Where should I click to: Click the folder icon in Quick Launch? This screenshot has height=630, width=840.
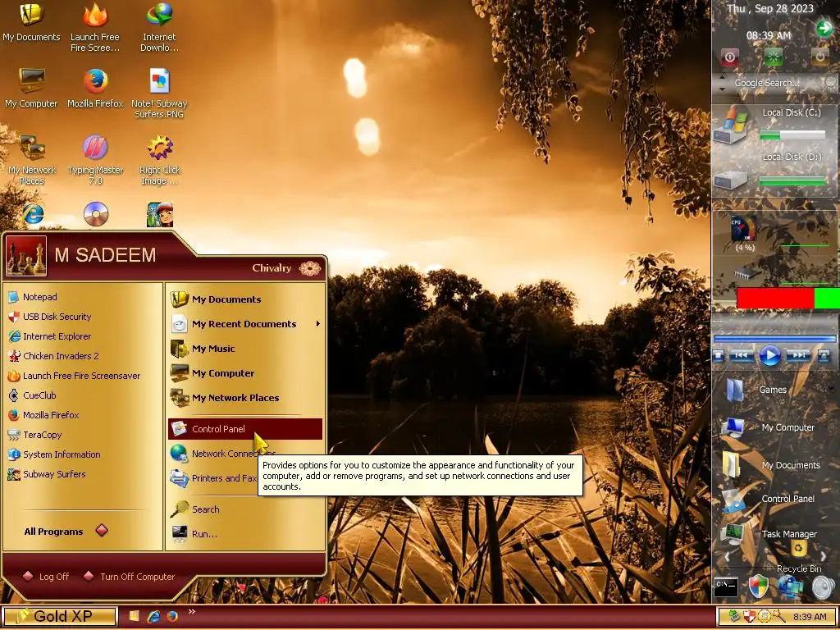(134, 616)
